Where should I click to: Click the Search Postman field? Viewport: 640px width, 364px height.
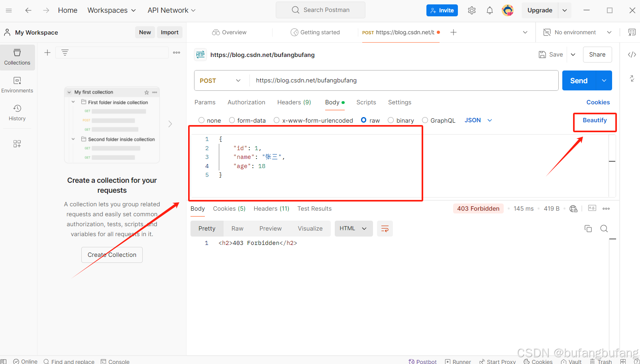320,10
